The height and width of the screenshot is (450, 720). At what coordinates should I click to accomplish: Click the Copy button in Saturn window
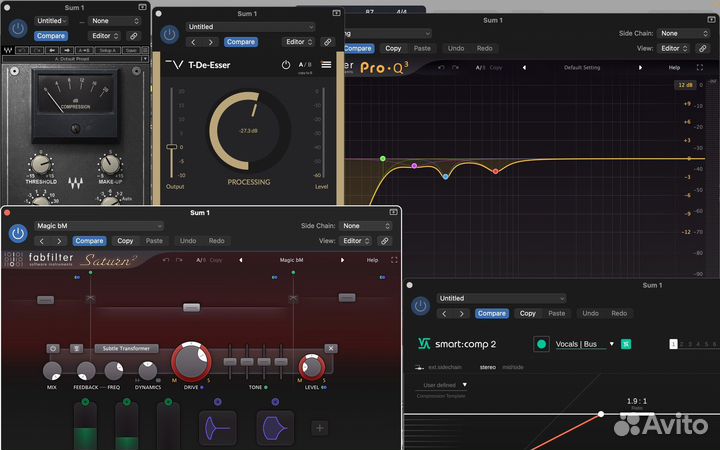[x=125, y=241]
